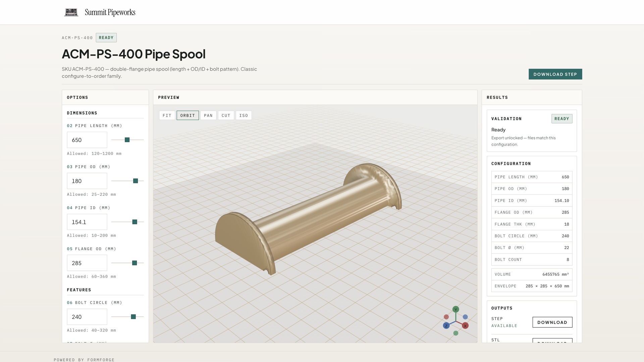Click the blue Z axis gizmo handle
The height and width of the screenshot is (362, 644).
(446, 325)
